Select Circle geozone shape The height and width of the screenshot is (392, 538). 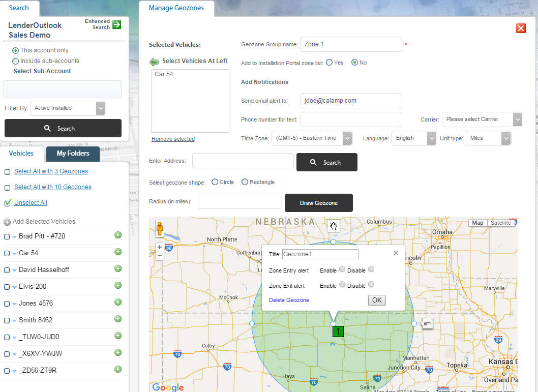(x=215, y=182)
